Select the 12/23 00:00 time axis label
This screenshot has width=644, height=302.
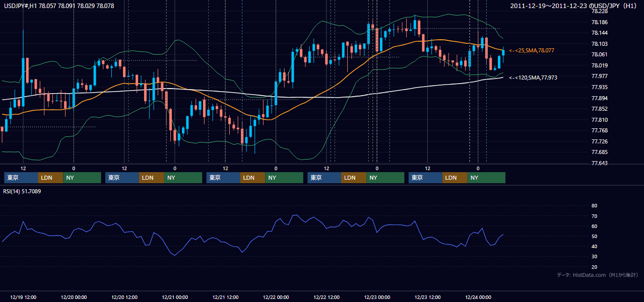(377, 297)
